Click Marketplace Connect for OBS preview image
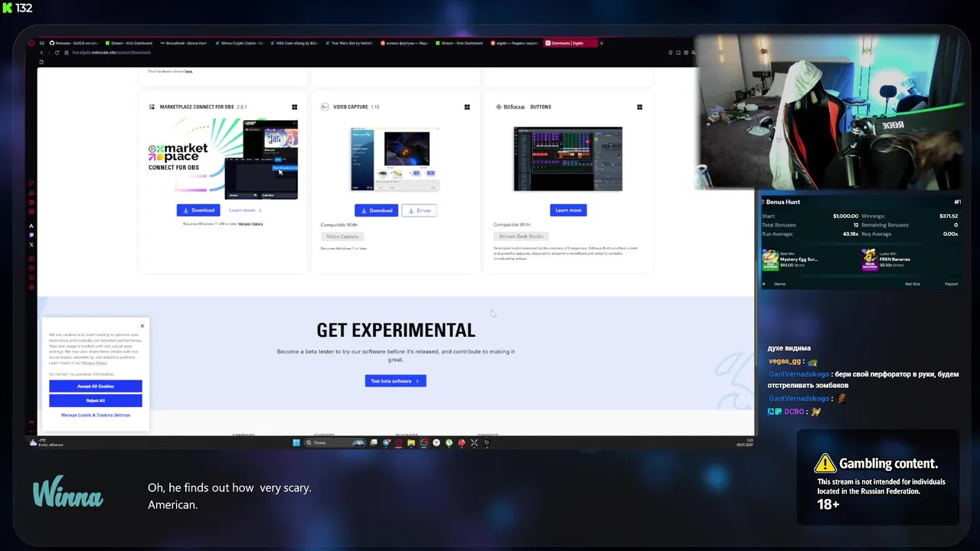Viewport: 980px width, 551px height. tap(223, 158)
